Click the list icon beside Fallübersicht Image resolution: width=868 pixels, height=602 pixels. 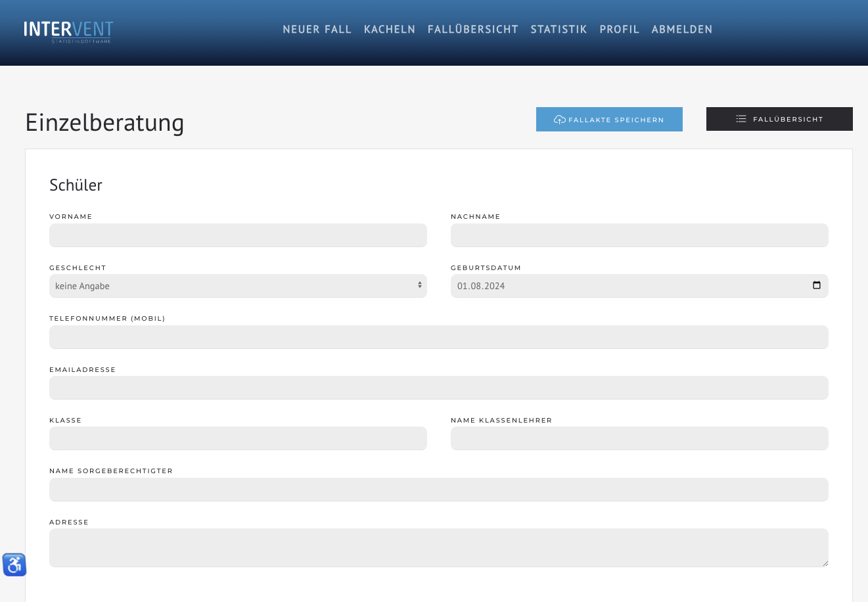(x=741, y=119)
